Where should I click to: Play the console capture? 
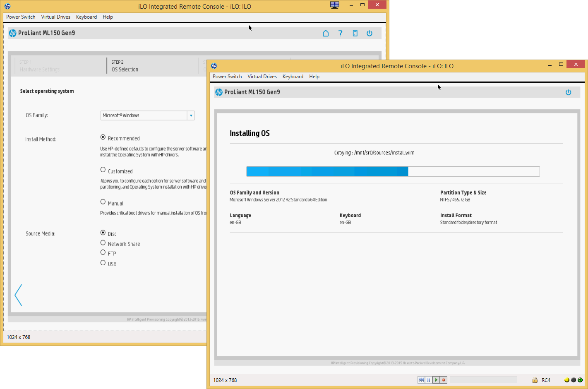pyautogui.click(x=436, y=380)
